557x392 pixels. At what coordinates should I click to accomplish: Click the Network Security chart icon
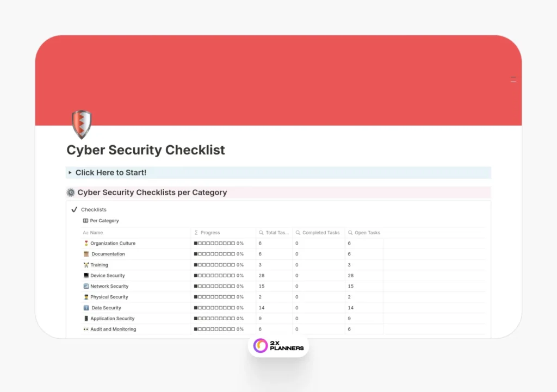point(86,287)
